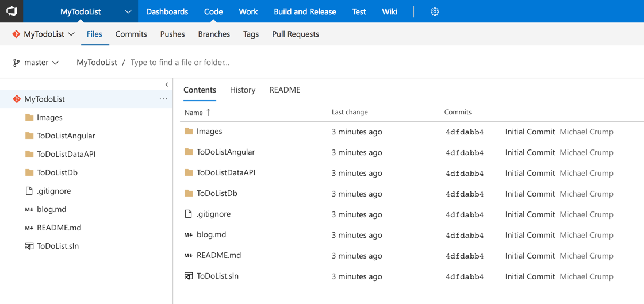
Task: Switch to the History tab
Action: tap(242, 90)
